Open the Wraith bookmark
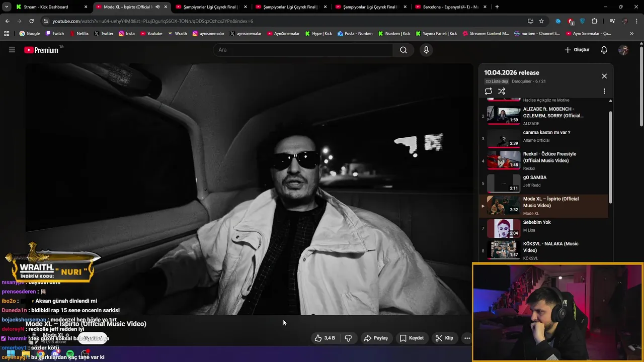The height and width of the screenshot is (362, 644). pyautogui.click(x=177, y=34)
